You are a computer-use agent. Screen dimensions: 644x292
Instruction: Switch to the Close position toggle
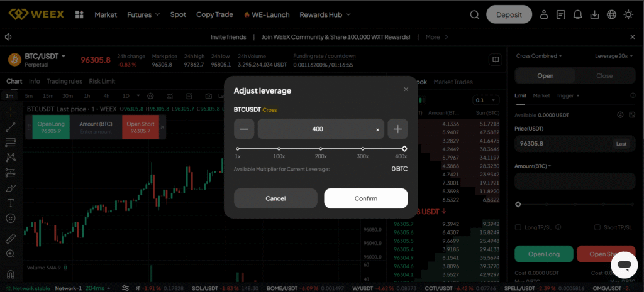[x=604, y=76]
